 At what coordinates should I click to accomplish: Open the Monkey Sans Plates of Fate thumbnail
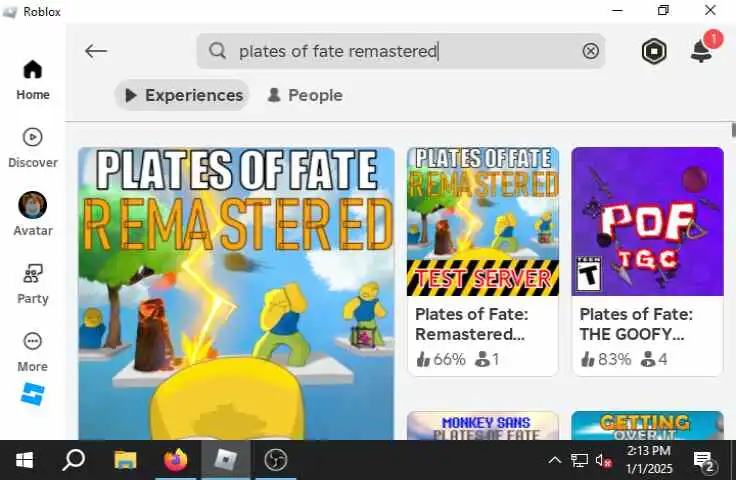[x=483, y=426]
